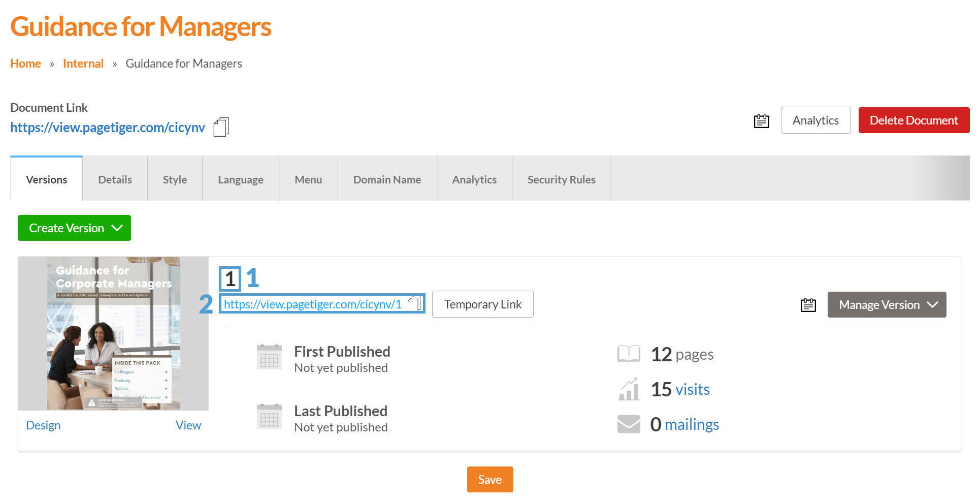Go to Internal in the breadcrumb
This screenshot has width=980, height=500.
[x=83, y=64]
